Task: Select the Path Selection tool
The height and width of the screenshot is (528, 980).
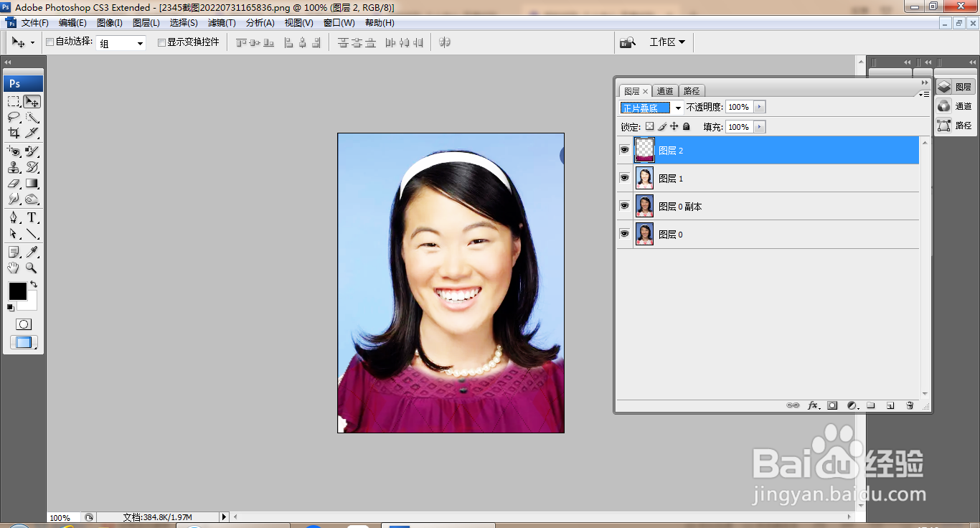Action: point(14,233)
